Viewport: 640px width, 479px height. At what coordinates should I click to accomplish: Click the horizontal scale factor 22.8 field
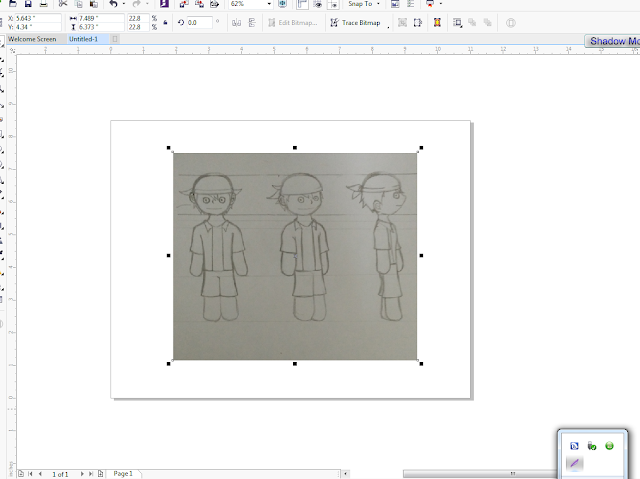pyautogui.click(x=138, y=18)
